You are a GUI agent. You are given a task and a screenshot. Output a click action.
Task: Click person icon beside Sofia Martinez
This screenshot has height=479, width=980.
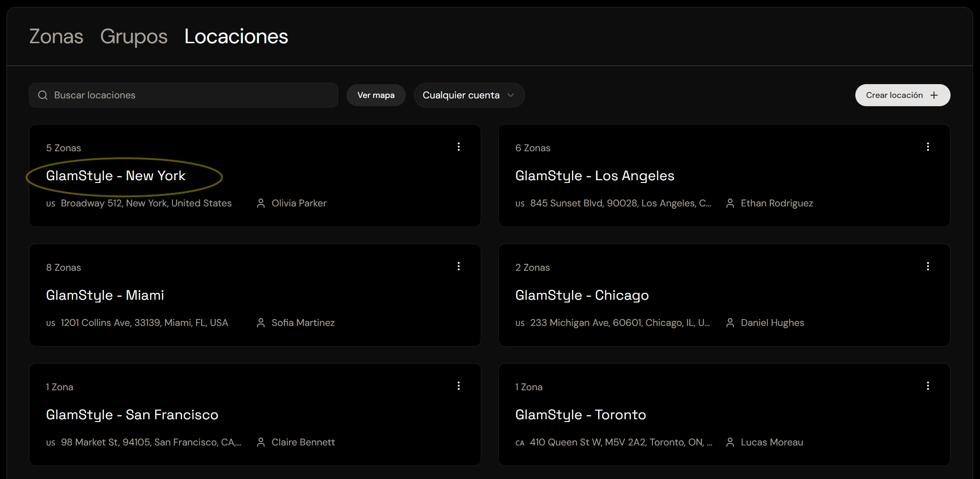[261, 323]
